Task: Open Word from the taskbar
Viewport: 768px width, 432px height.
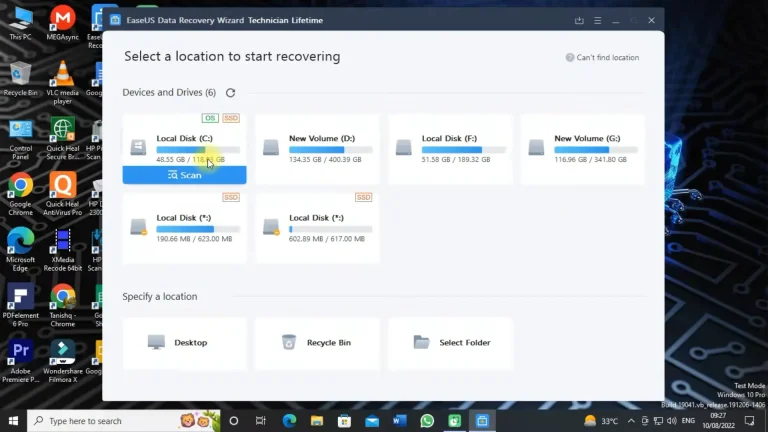Action: (x=400, y=421)
